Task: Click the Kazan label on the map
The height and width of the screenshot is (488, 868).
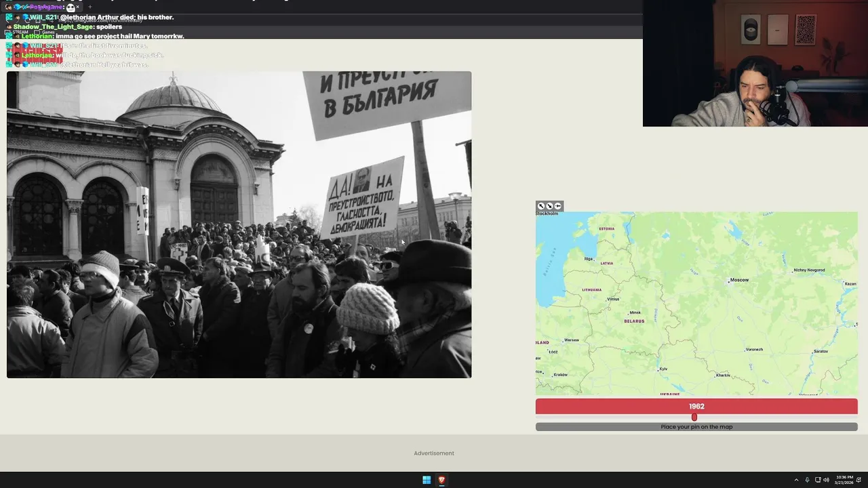Action: (850, 284)
